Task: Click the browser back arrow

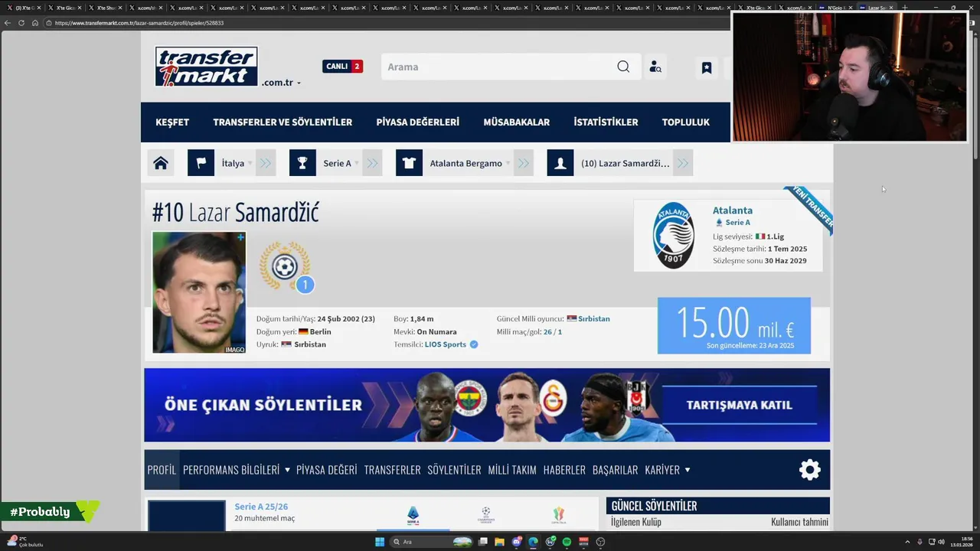Action: 8,23
